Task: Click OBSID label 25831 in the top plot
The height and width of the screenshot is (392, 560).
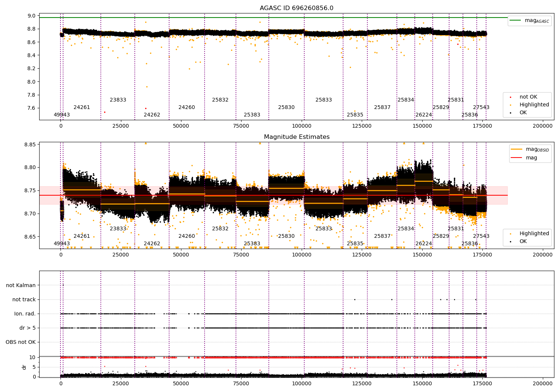Action: click(456, 100)
